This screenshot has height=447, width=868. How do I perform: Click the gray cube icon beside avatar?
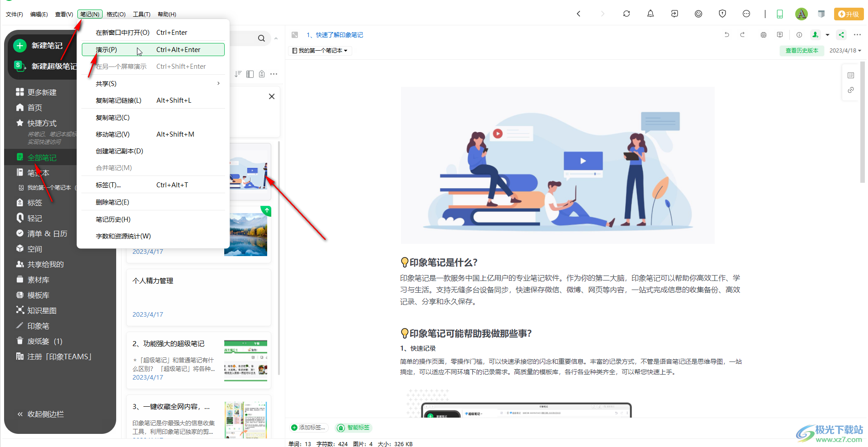[x=821, y=14]
